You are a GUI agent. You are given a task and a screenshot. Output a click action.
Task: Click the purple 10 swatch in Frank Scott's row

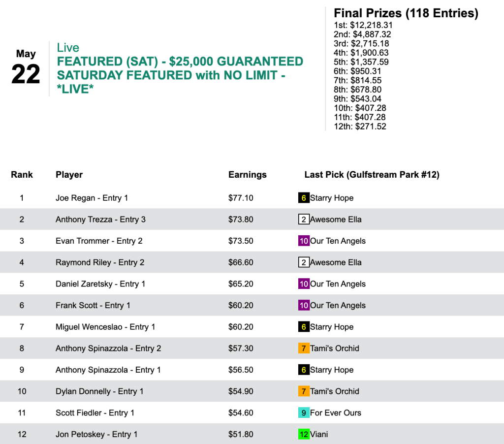click(304, 305)
